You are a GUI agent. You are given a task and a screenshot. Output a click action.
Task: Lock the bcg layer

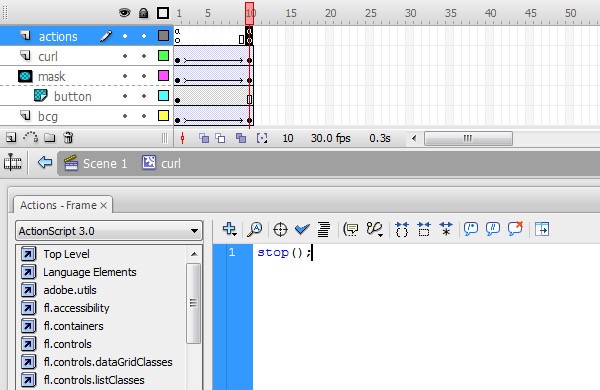pos(144,116)
